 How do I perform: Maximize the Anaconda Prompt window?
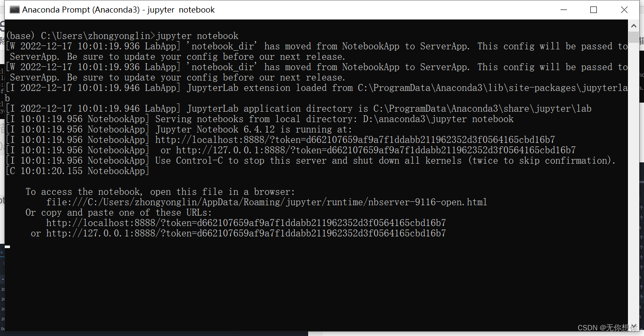click(593, 10)
